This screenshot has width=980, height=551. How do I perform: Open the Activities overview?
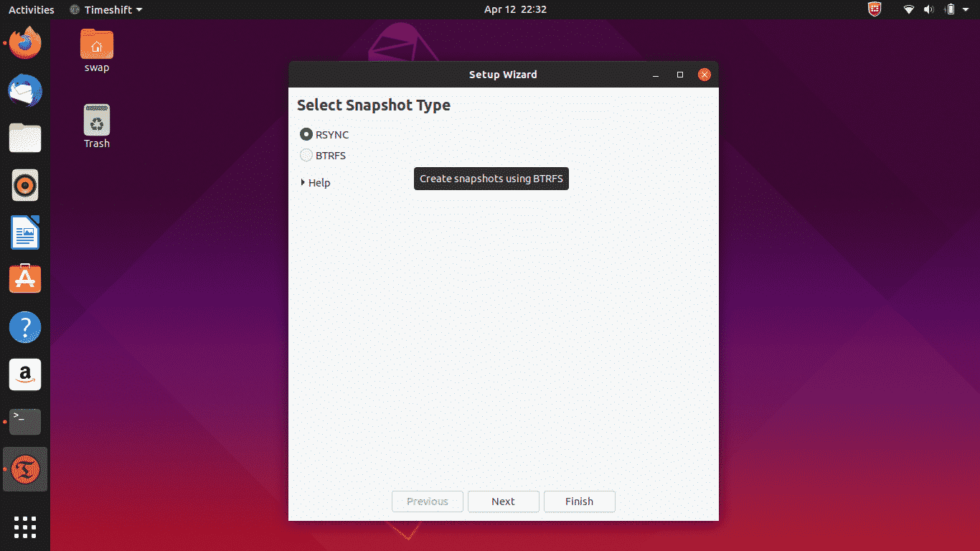click(32, 10)
